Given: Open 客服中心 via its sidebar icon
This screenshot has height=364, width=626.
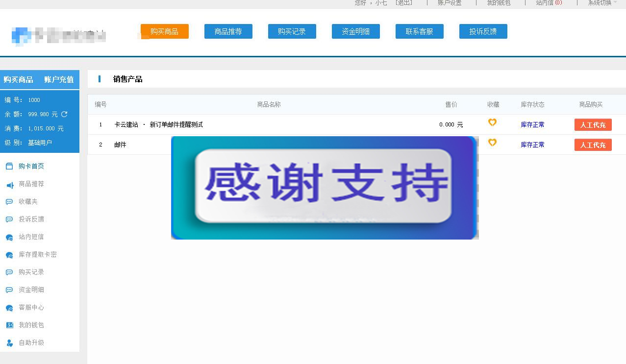Looking at the screenshot, I should pyautogui.click(x=9, y=307).
